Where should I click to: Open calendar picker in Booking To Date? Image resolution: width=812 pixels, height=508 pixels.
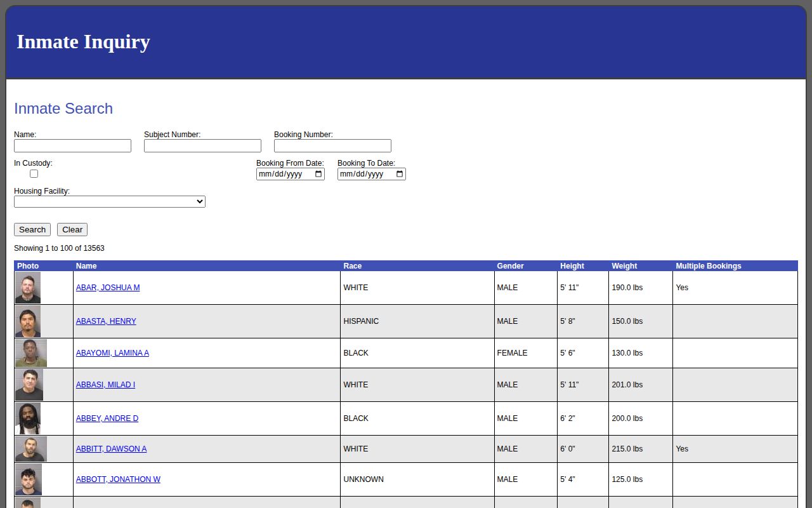[x=400, y=174]
